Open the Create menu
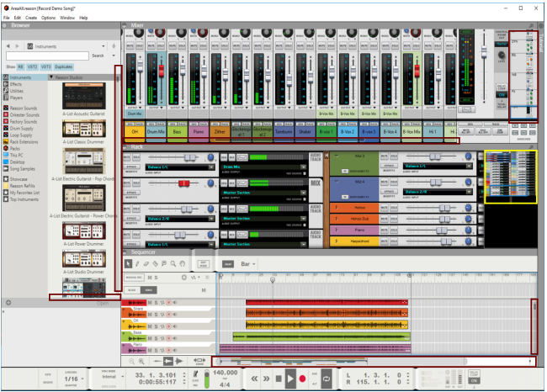547x392 pixels. (31, 18)
